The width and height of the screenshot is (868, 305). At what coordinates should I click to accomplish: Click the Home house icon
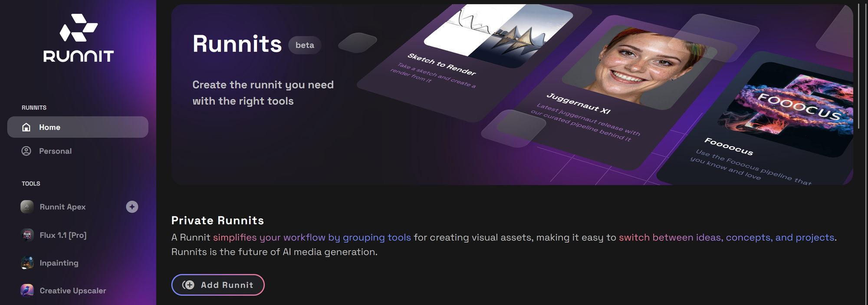pyautogui.click(x=26, y=127)
